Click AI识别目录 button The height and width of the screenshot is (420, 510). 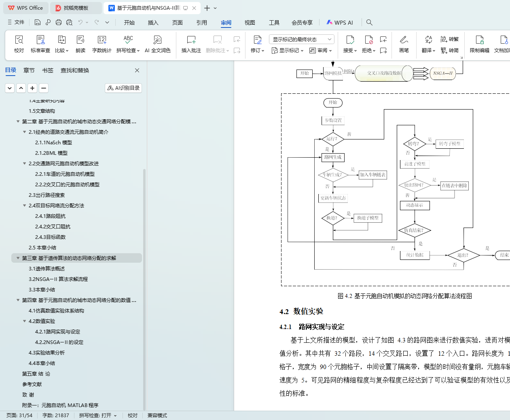click(123, 88)
